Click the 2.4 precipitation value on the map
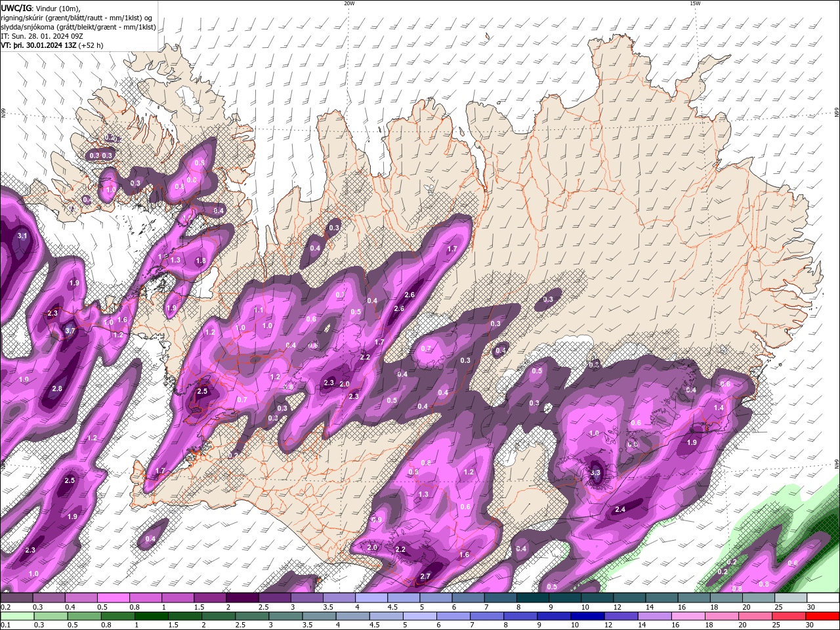840x630 pixels. coord(620,509)
